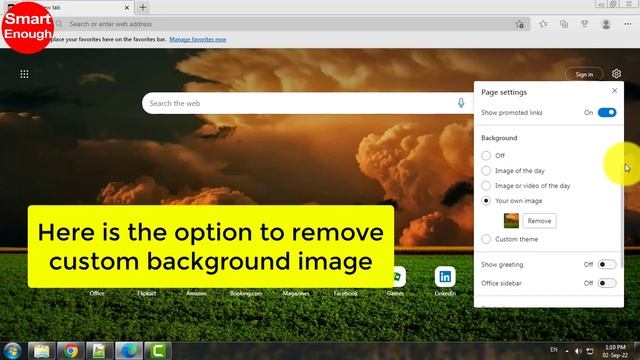Open the profile avatar icon
The height and width of the screenshot is (360, 640).
click(x=606, y=24)
